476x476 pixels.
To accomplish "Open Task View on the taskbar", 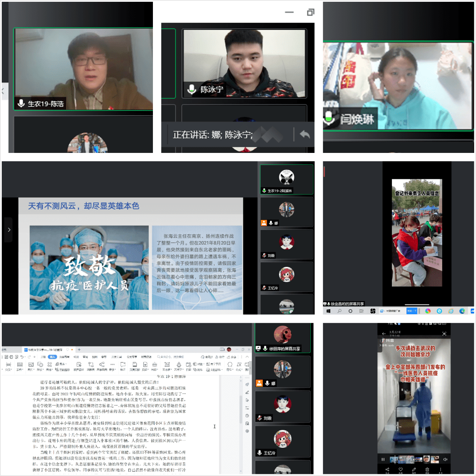I will coord(361,311).
